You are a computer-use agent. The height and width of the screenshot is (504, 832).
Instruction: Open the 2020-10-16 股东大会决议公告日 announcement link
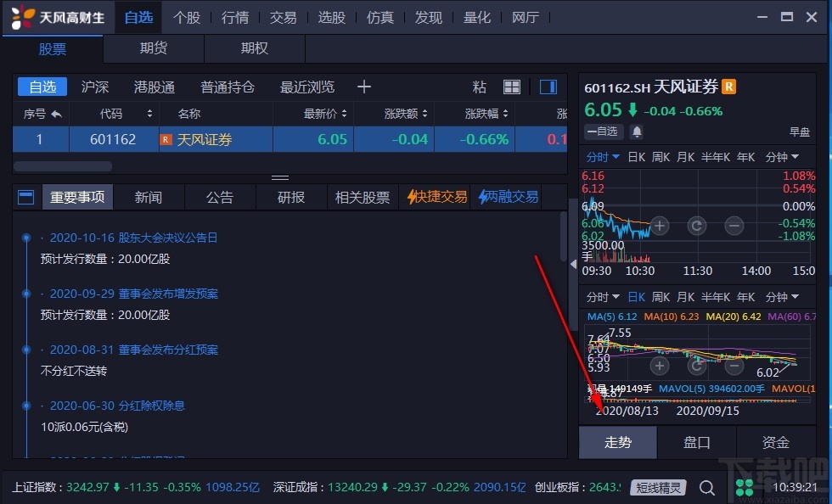click(132, 238)
